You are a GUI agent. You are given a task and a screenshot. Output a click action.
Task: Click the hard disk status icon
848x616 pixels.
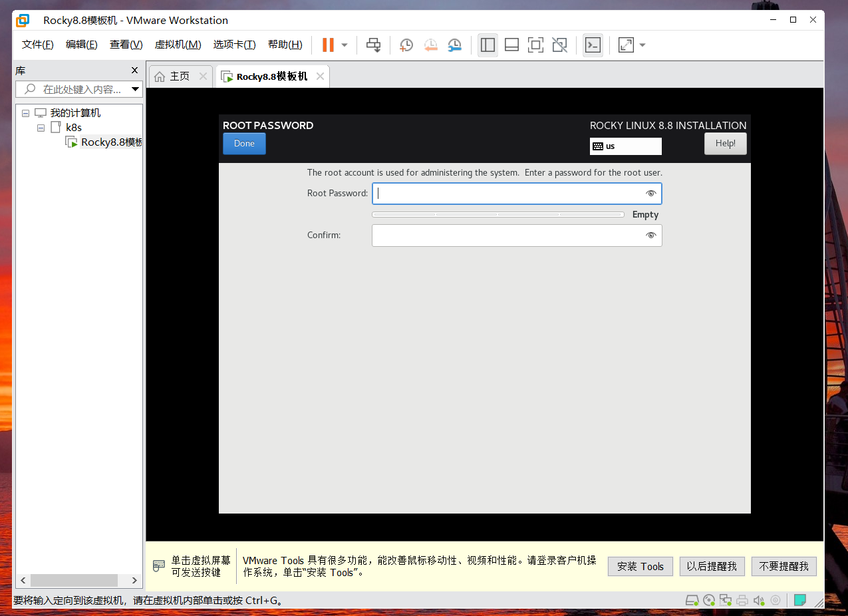click(692, 600)
